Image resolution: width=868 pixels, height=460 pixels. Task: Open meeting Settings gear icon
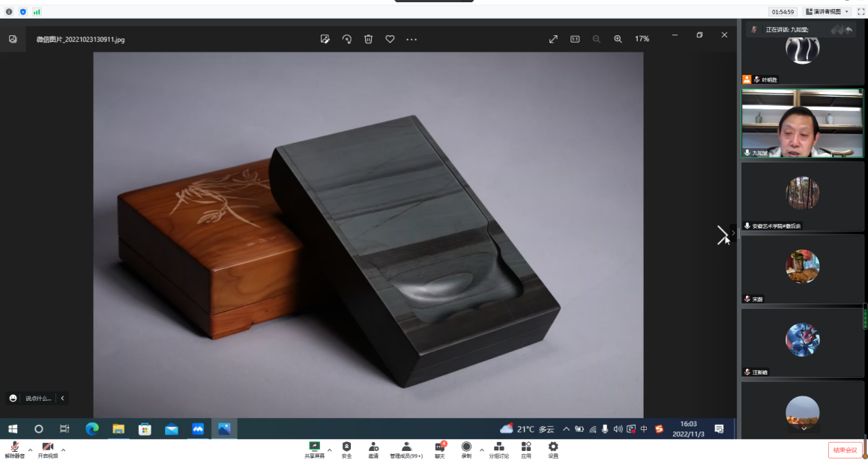[553, 447]
